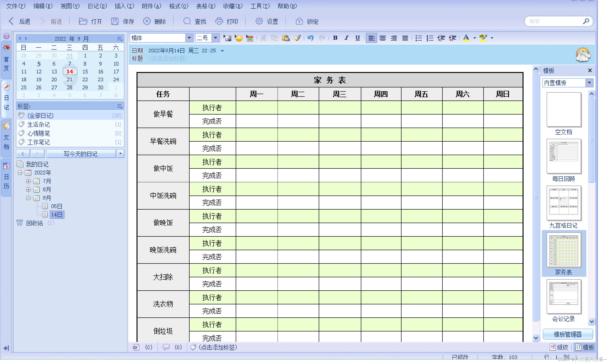Click the font color A swatch
Viewport: 607px width, 364px height.
[466, 38]
